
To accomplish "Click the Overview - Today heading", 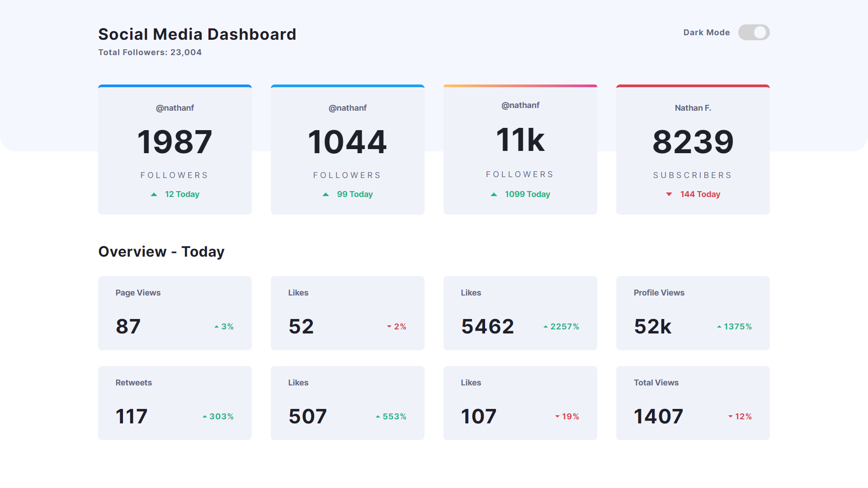I will point(161,252).
